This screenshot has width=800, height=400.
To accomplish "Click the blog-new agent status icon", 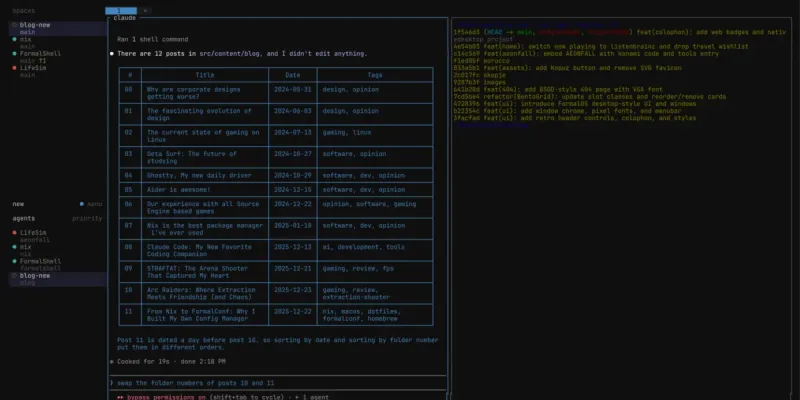I will (14, 276).
